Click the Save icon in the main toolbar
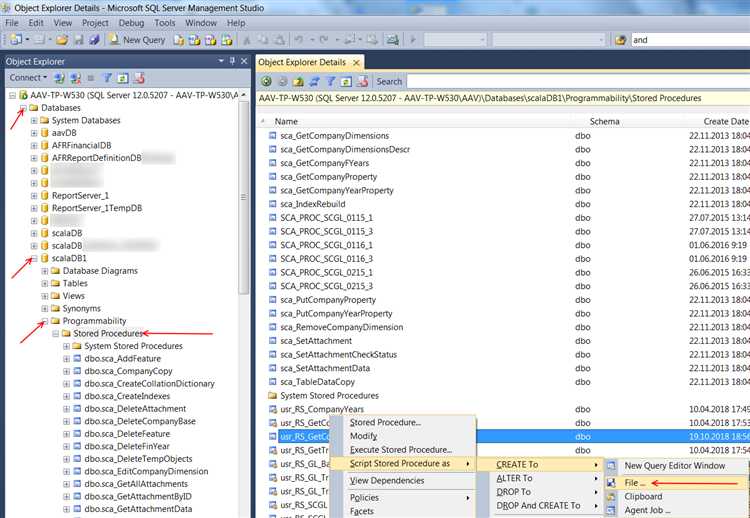 [78, 40]
